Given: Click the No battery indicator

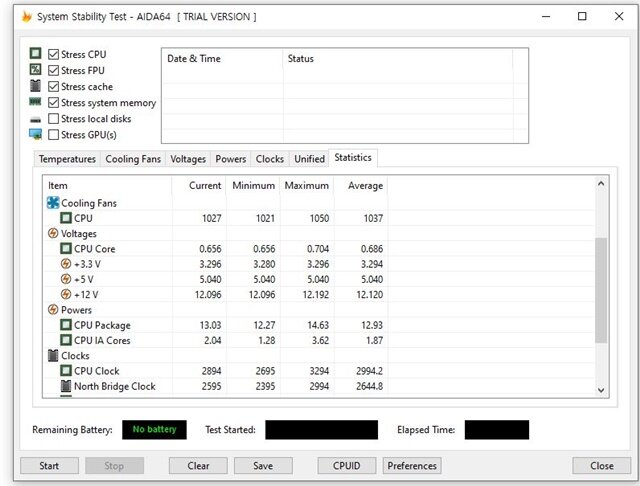Looking at the screenshot, I should [154, 430].
